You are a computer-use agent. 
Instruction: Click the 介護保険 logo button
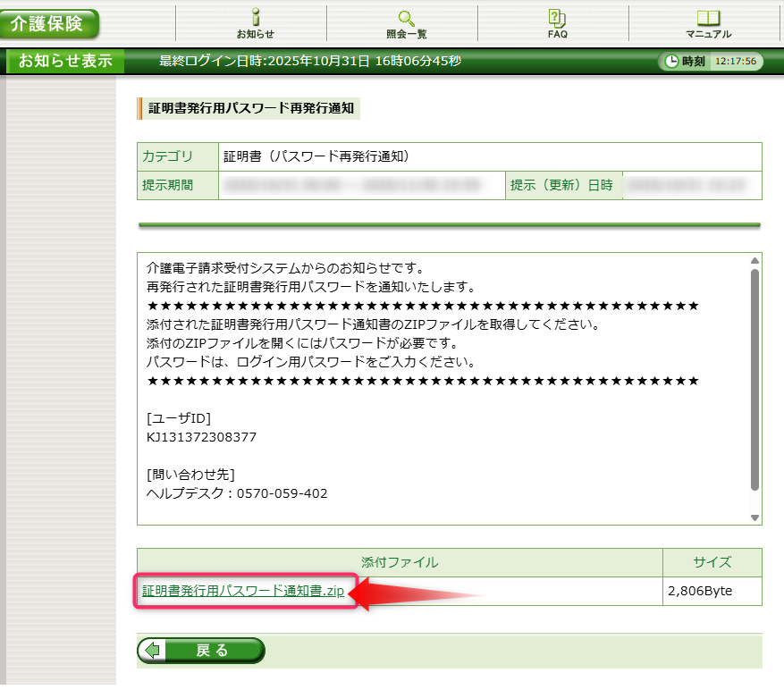49,23
